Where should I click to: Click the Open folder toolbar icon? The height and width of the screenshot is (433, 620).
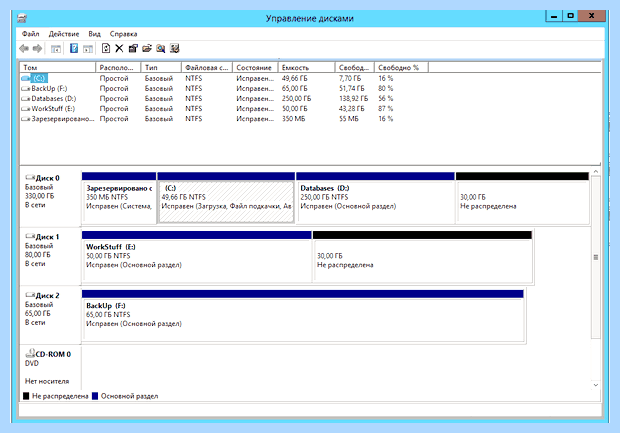147,48
